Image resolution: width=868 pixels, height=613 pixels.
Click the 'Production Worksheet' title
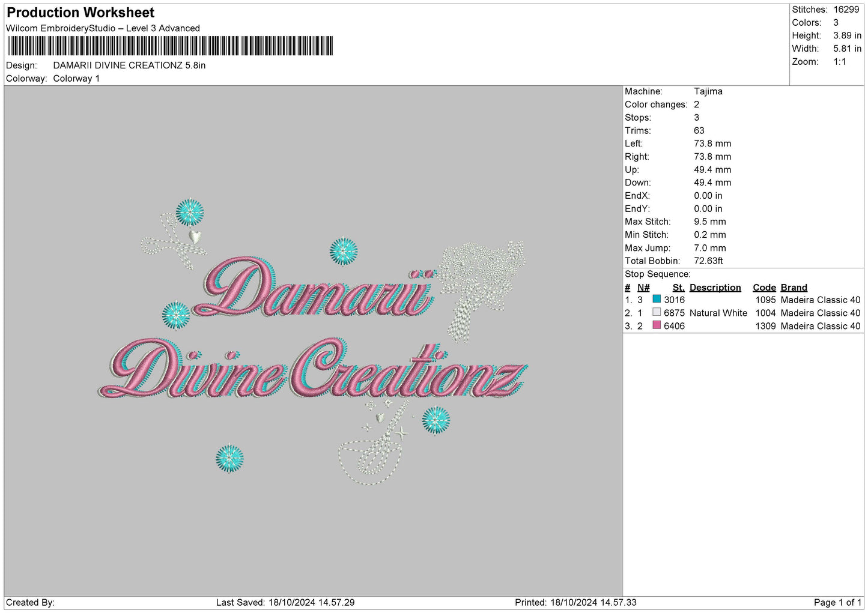[80, 13]
